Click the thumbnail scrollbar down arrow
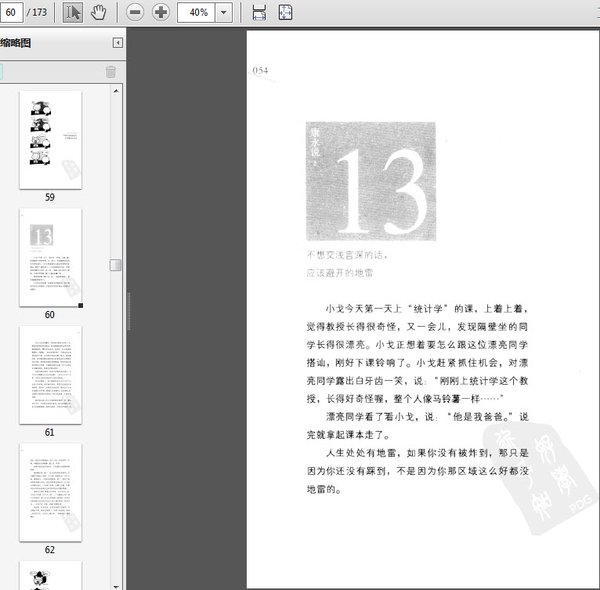 [116, 586]
